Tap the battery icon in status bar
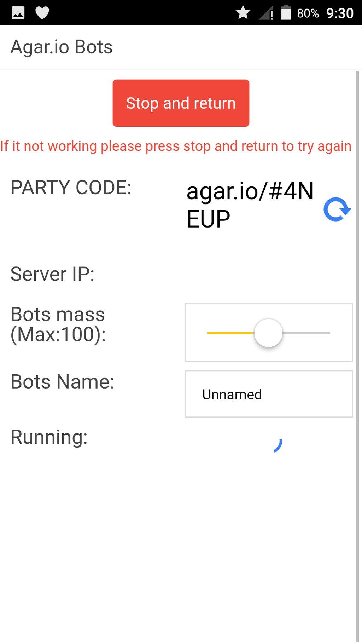 286,13
